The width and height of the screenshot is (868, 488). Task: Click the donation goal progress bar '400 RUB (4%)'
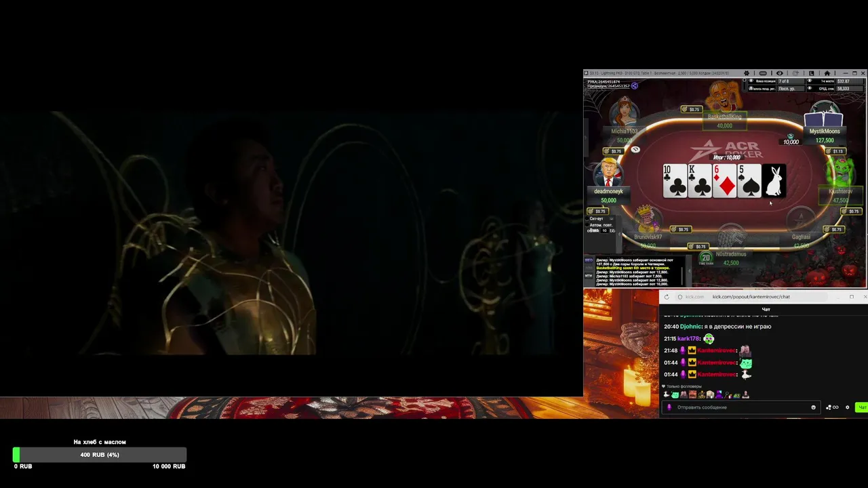pyautogui.click(x=100, y=455)
